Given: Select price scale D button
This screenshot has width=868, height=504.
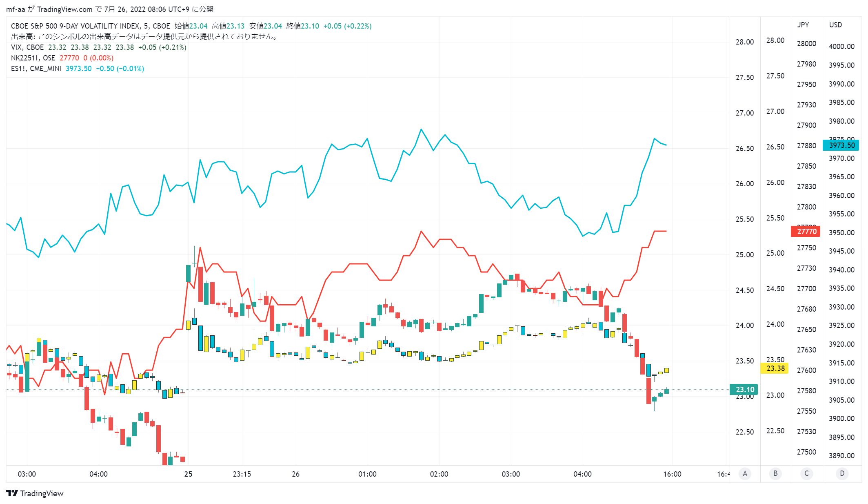Looking at the screenshot, I should 842,474.
